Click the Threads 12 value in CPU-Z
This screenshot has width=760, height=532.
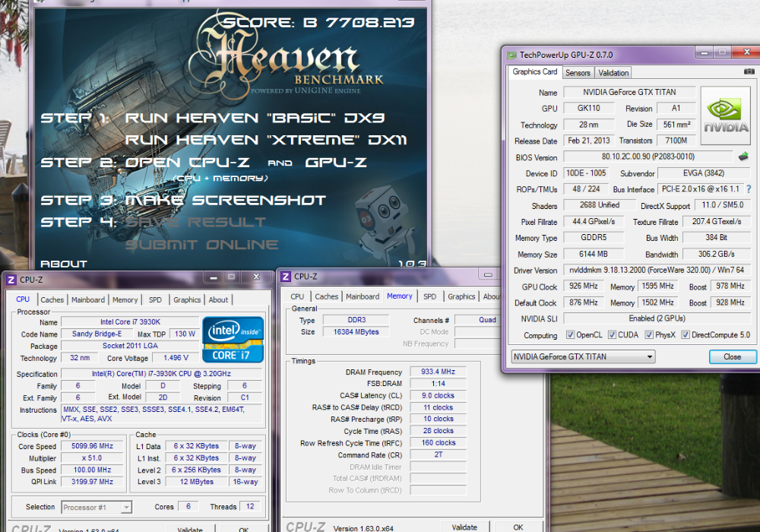tap(250, 506)
